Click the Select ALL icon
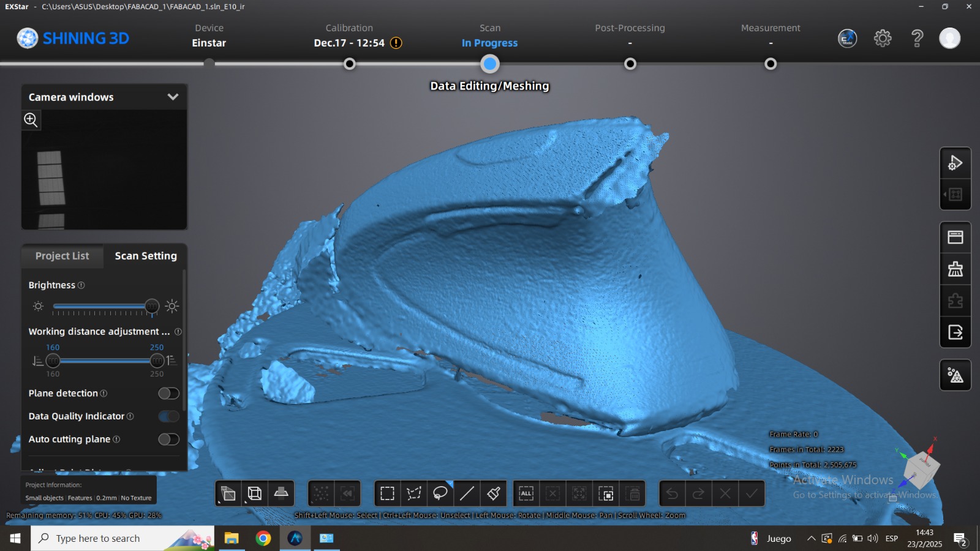The width and height of the screenshot is (980, 551). 526,493
